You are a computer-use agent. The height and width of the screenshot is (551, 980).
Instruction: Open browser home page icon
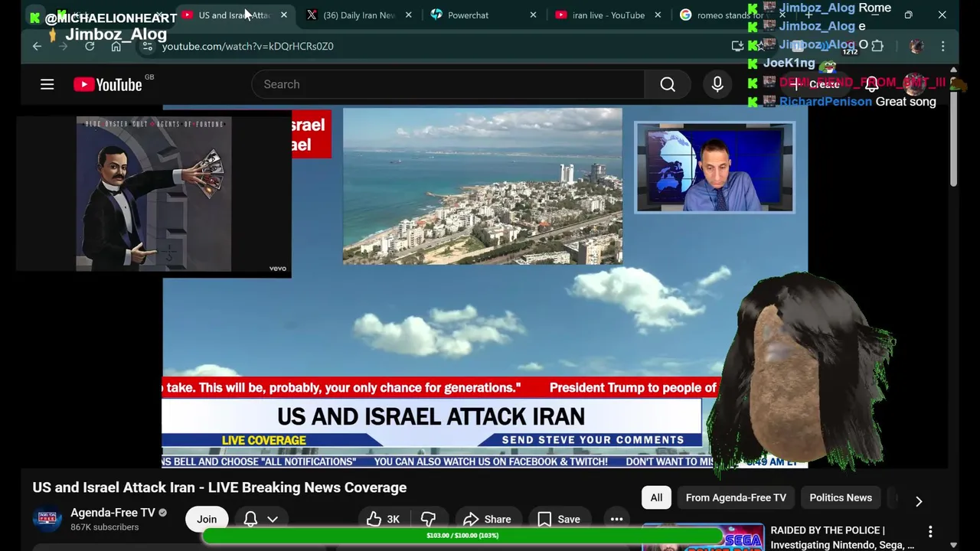(x=116, y=46)
